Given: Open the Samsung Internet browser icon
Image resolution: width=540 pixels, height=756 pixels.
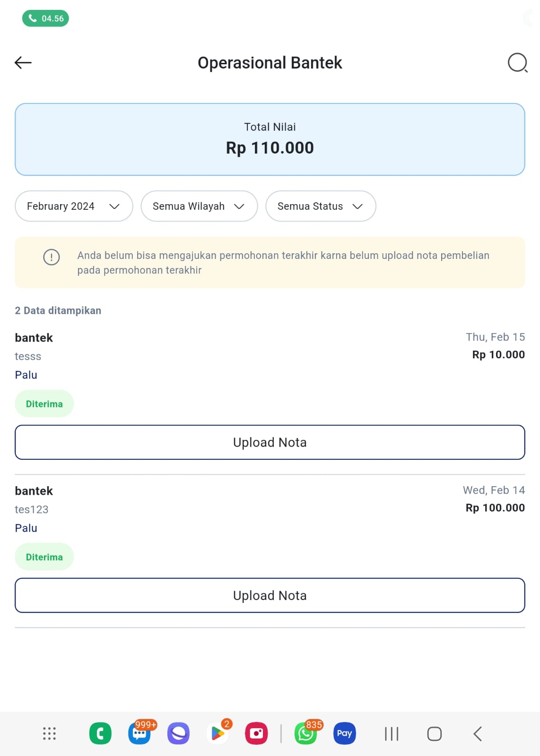Looking at the screenshot, I should [178, 733].
